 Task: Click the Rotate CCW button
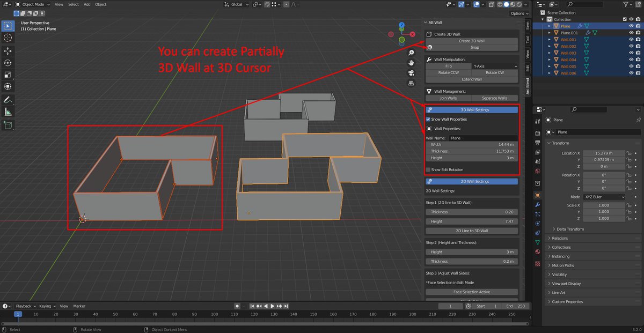click(x=449, y=72)
